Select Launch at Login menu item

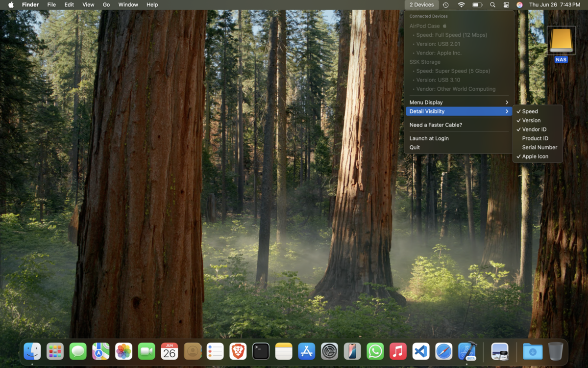click(429, 138)
